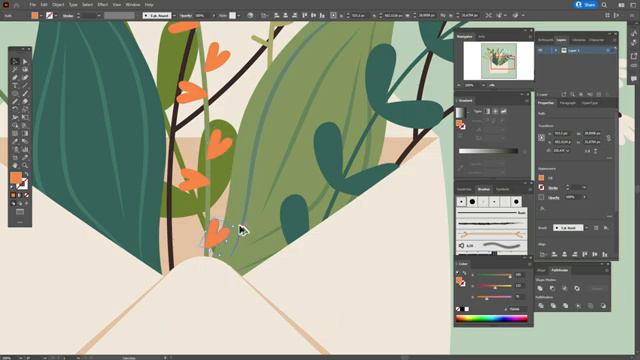The image size is (640, 360).
Task: Open the Brush dropdown in Properties panel
Action: 586,228
